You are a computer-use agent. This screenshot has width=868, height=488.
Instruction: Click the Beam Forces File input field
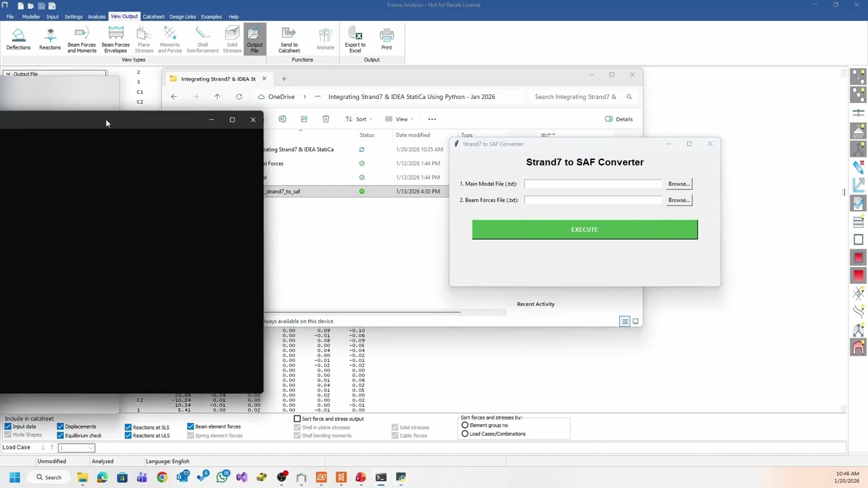[593, 200]
